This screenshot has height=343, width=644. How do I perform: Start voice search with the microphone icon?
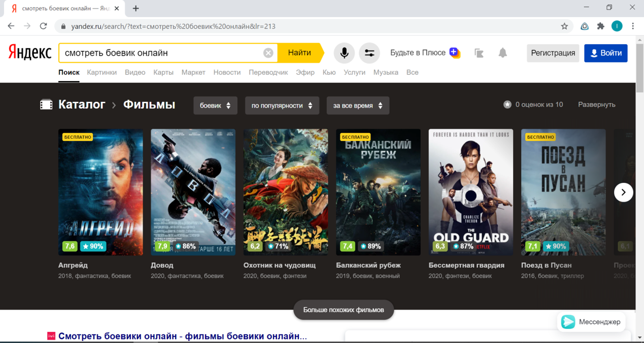(344, 53)
